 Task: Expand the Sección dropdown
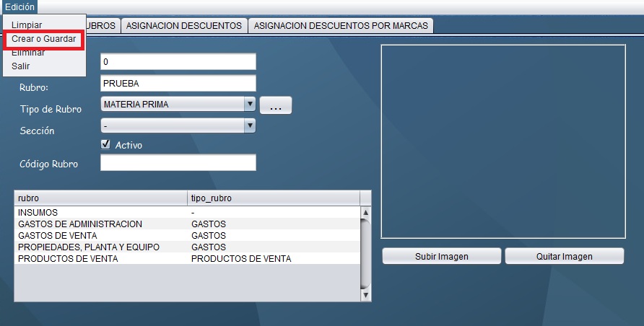click(251, 125)
